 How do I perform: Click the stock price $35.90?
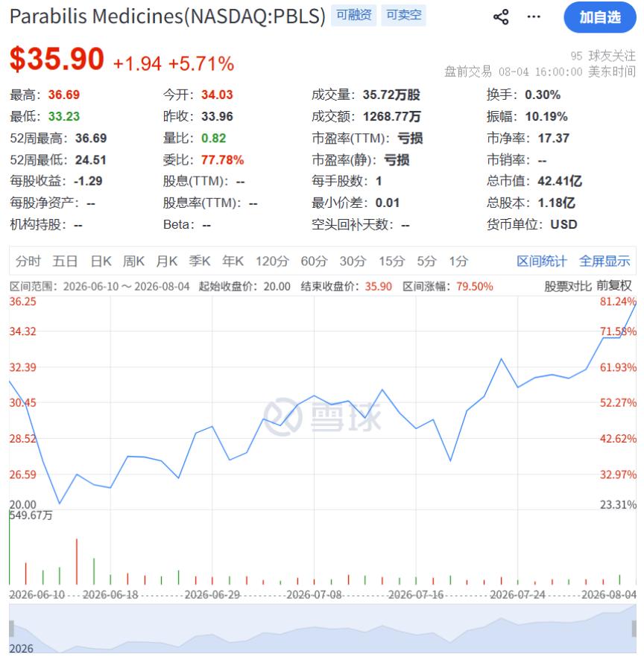(x=57, y=59)
